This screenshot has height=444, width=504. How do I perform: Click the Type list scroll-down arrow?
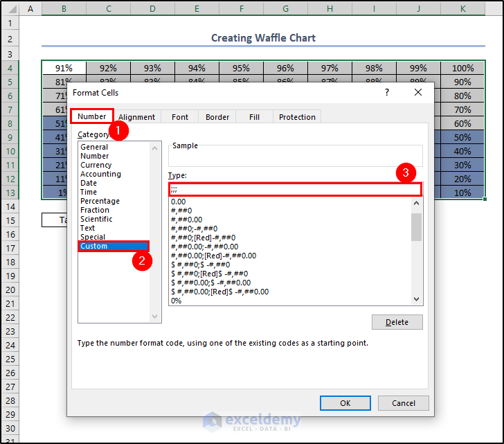point(416,299)
